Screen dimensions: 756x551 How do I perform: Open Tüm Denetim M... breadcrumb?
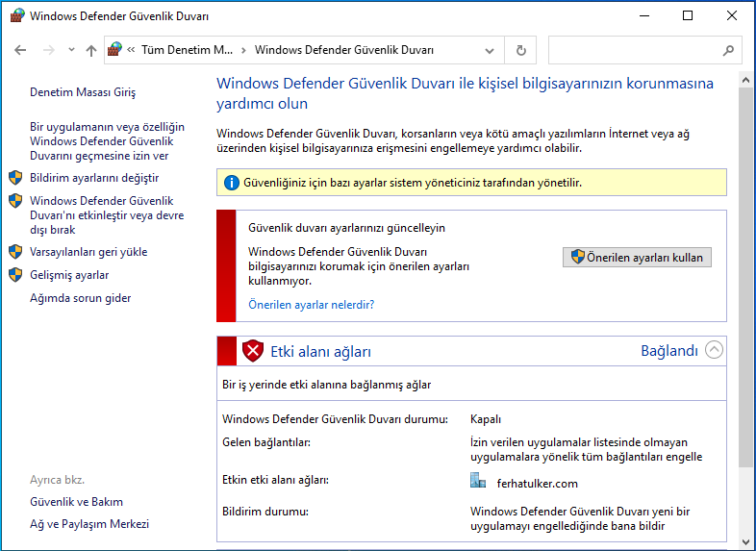187,50
